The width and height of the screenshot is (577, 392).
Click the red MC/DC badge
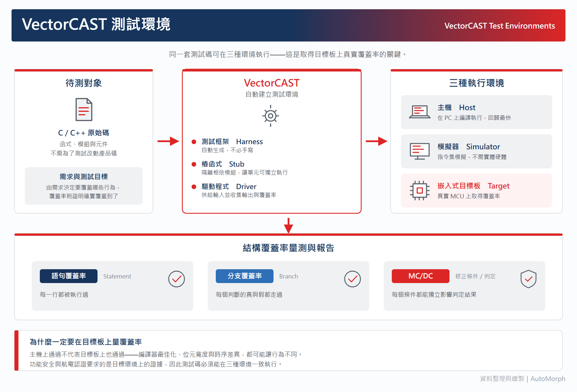[421, 276]
